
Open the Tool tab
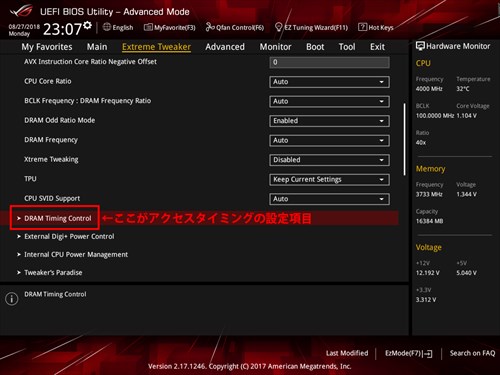(347, 47)
